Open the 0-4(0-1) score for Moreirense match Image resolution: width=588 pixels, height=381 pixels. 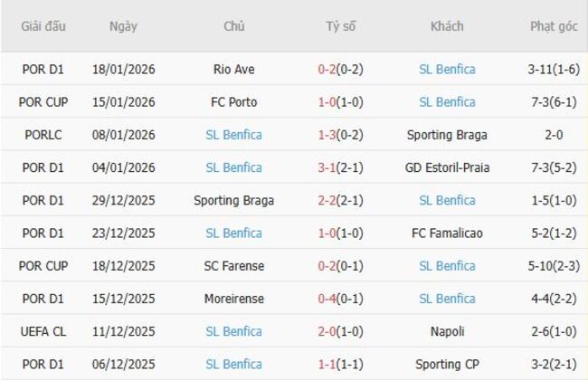tap(340, 299)
